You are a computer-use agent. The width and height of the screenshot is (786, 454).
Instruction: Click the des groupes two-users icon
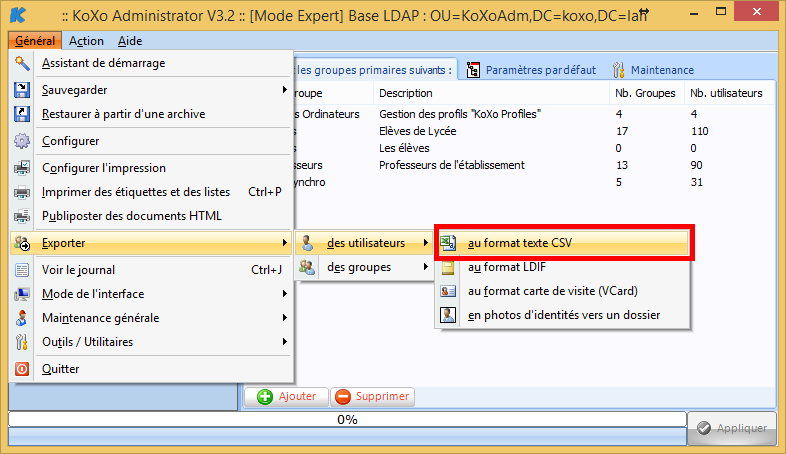coord(307,267)
